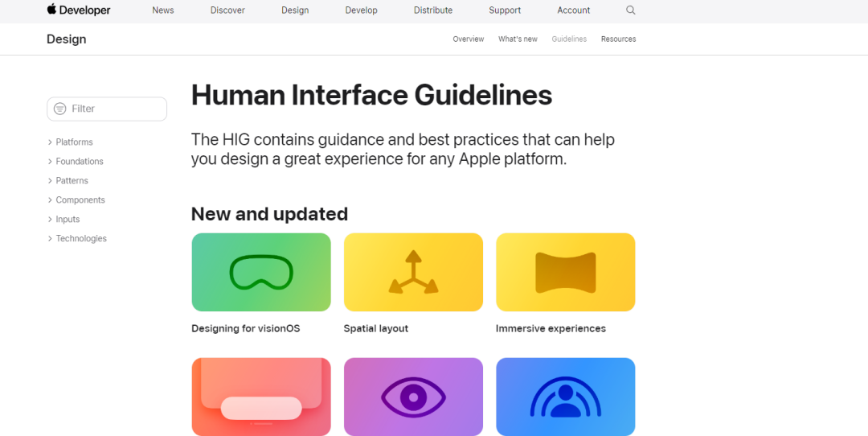Click the filter lines icon
Viewport: 868px width, 436px height.
pos(59,109)
